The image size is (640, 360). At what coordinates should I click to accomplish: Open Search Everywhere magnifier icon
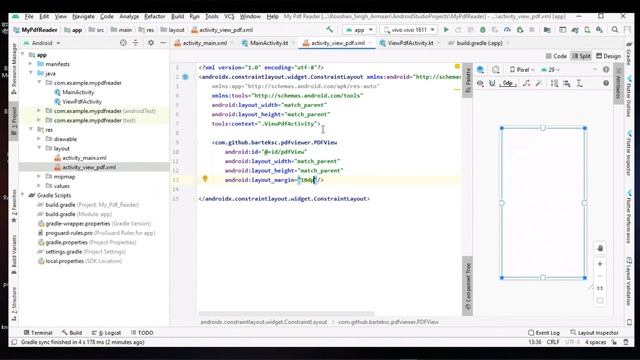pyautogui.click(x=615, y=30)
